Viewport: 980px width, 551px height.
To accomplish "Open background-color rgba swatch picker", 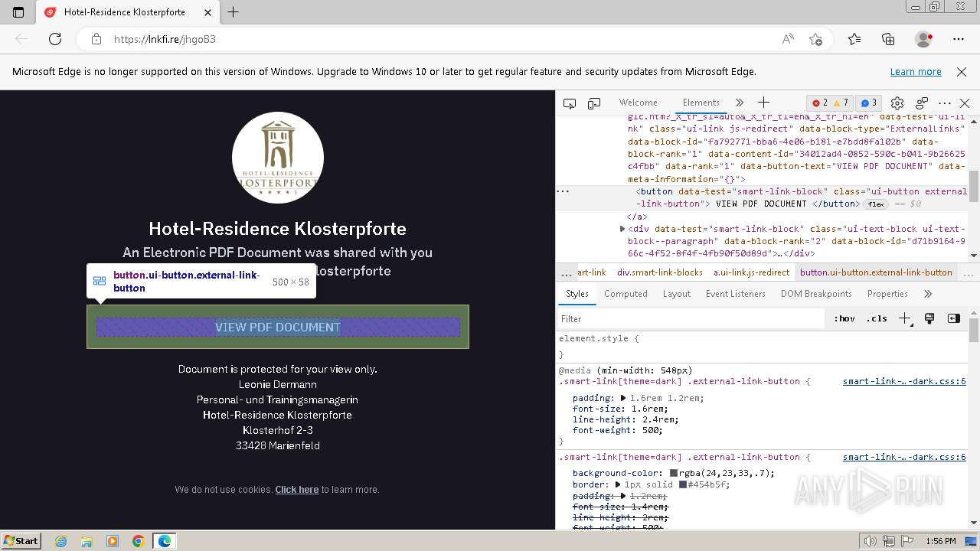I will pyautogui.click(x=674, y=474).
